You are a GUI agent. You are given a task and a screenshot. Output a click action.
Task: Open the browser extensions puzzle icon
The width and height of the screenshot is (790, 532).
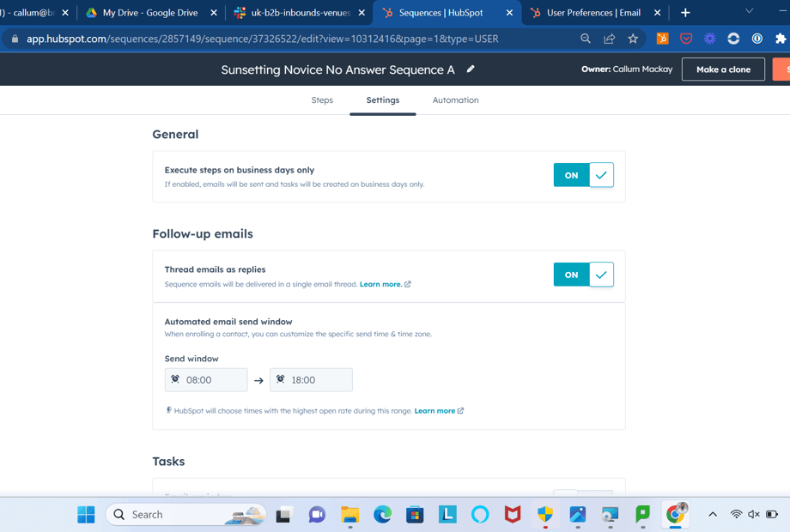(x=780, y=39)
